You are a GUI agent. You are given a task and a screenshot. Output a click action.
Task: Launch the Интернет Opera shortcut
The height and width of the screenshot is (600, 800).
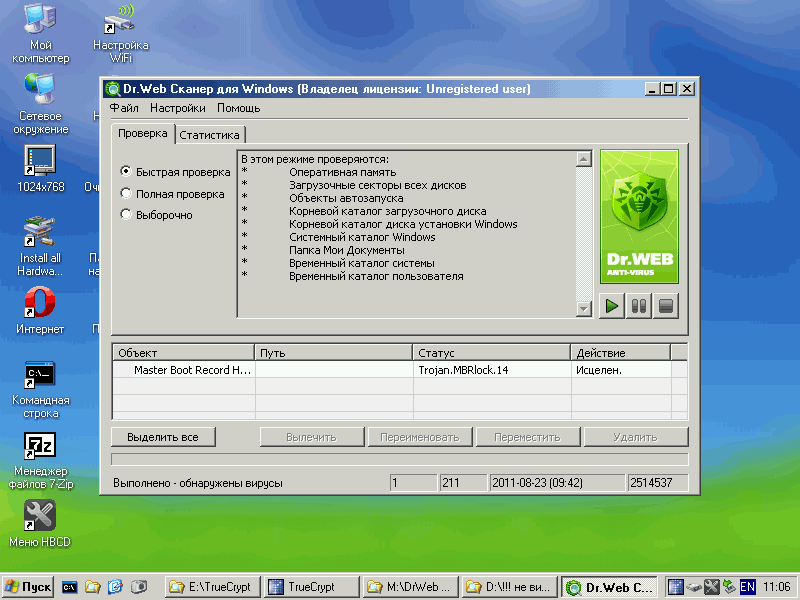click(40, 311)
